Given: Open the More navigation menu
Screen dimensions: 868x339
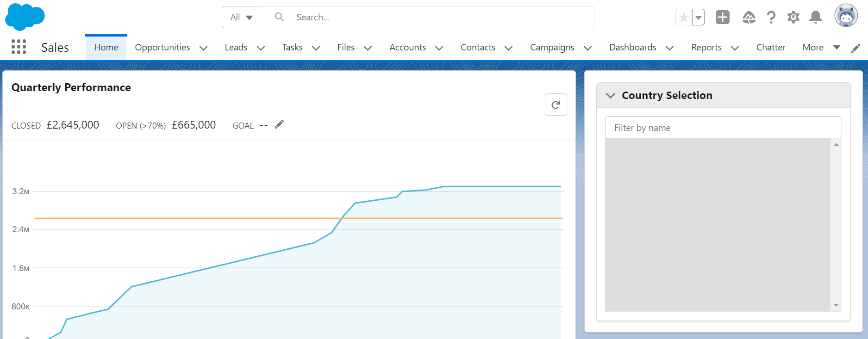Looking at the screenshot, I should [821, 47].
